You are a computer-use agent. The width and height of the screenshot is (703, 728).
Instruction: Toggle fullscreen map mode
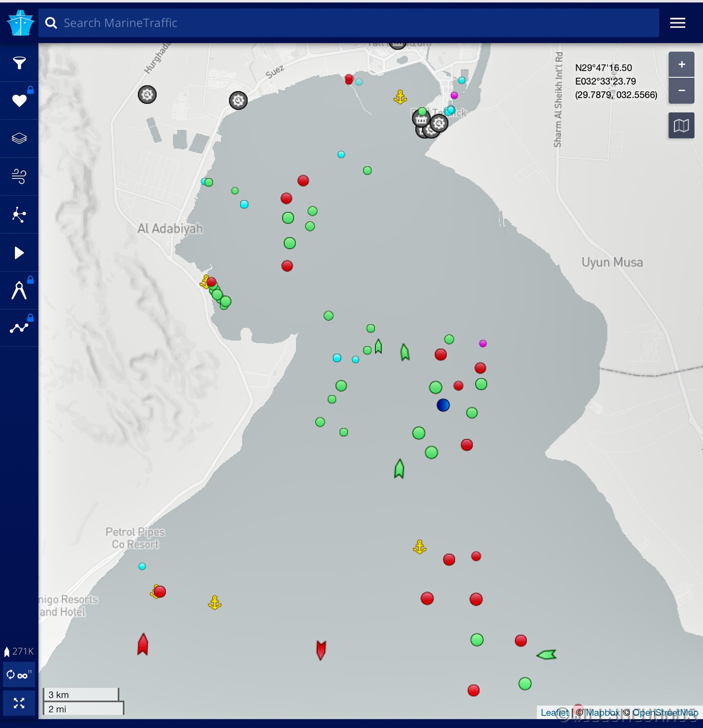pos(19,703)
